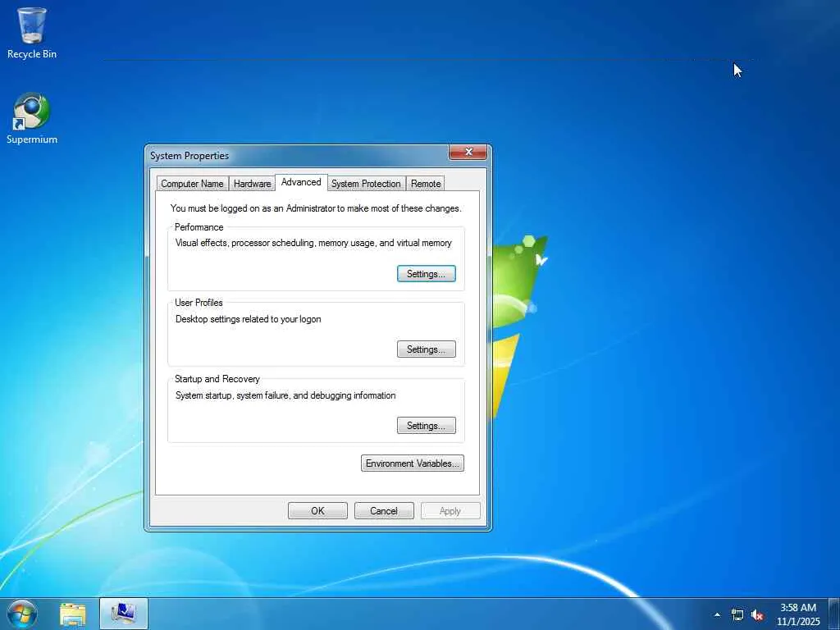
Task: Click the User Profiles group label
Action: (x=199, y=303)
